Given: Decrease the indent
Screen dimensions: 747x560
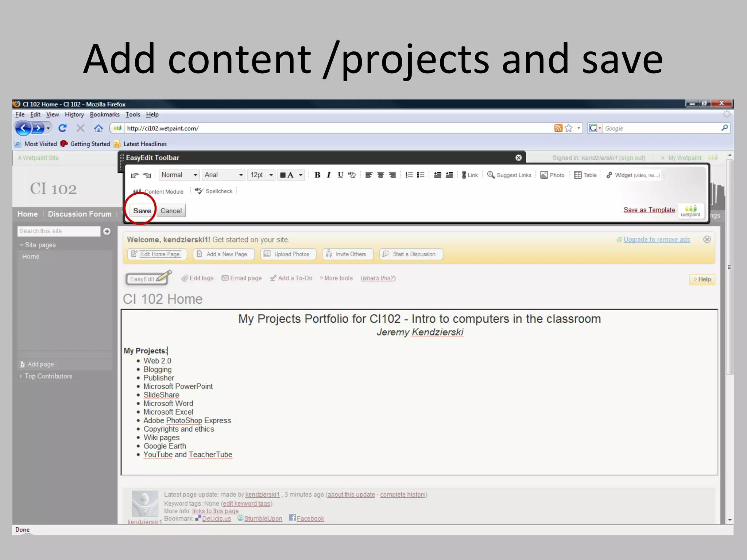Looking at the screenshot, I should [438, 175].
